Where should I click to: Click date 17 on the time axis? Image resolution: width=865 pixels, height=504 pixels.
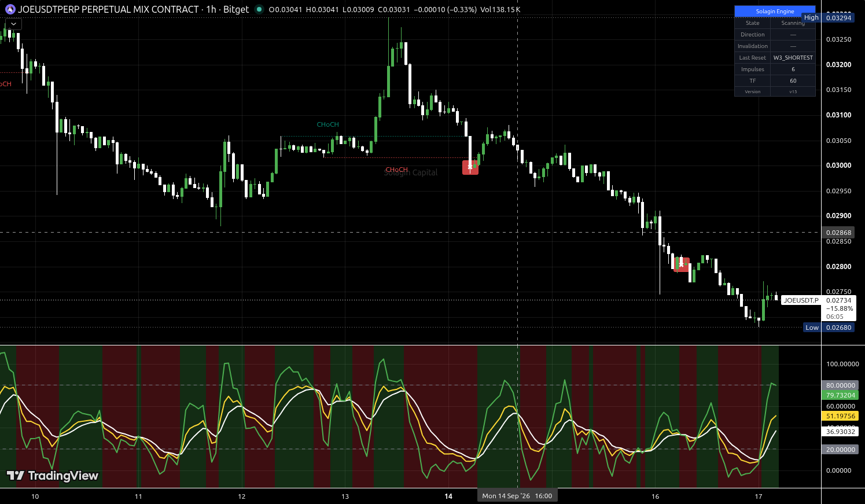[x=759, y=496]
